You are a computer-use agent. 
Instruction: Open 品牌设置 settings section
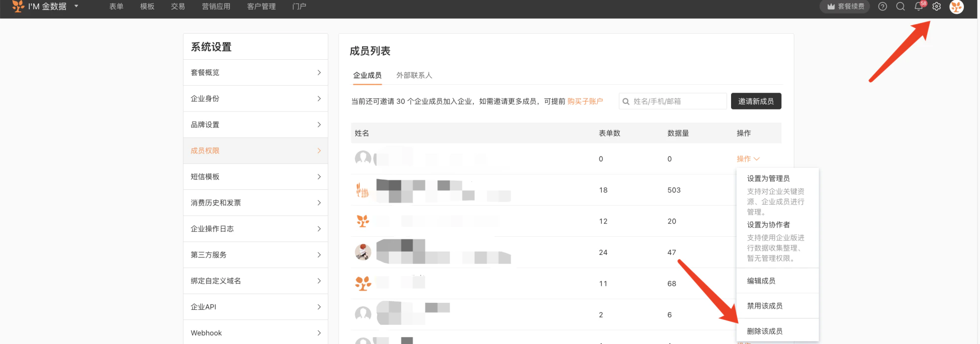point(256,124)
